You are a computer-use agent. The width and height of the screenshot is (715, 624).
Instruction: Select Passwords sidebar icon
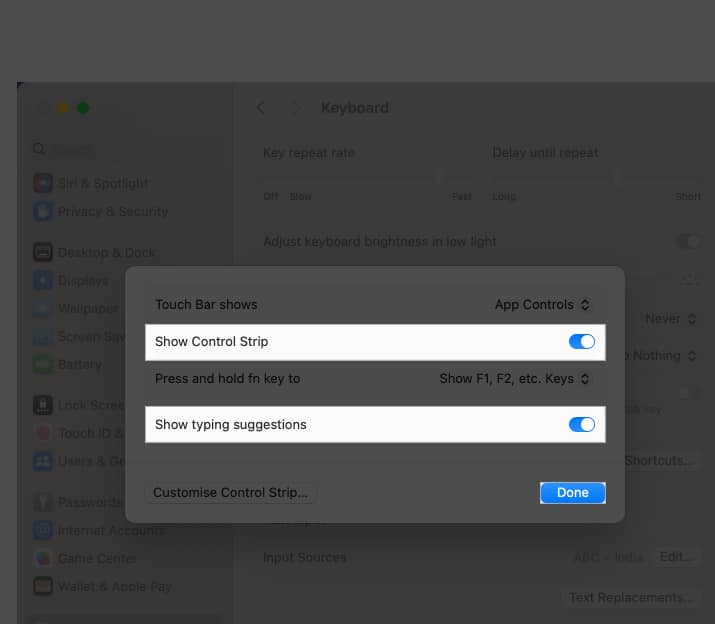pos(43,502)
